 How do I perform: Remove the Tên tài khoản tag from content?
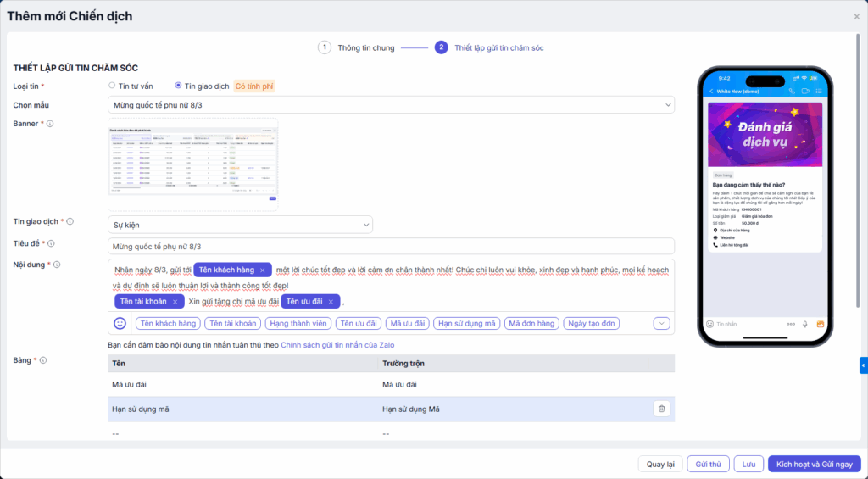pos(175,302)
